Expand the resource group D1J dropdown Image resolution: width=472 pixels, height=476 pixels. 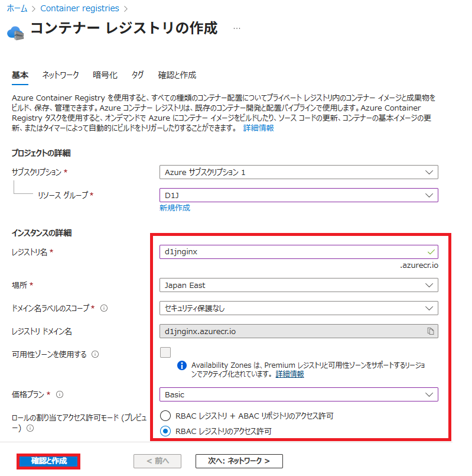point(298,195)
